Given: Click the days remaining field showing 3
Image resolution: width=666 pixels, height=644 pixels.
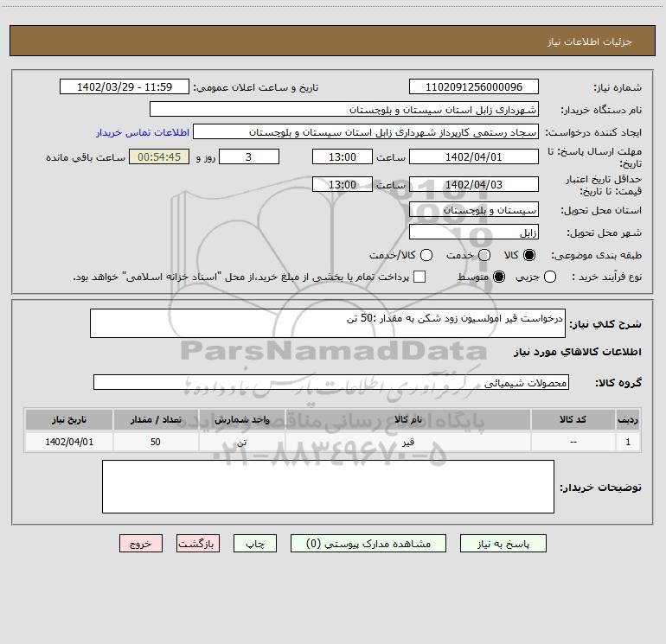Looking at the screenshot, I should pos(249,156).
